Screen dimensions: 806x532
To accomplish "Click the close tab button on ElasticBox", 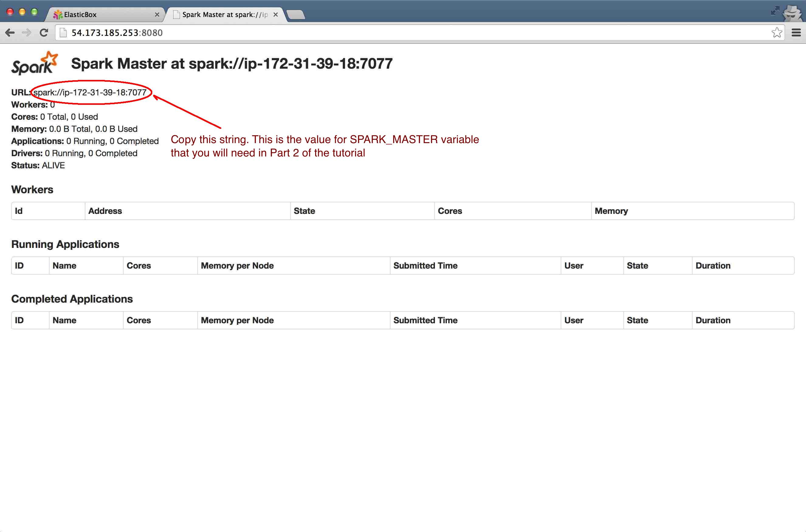I will 156,13.
